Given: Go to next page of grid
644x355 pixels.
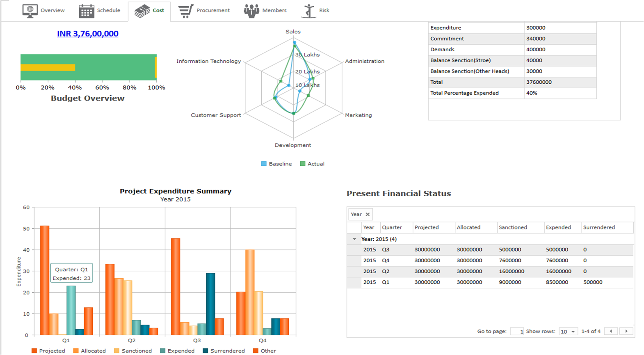Looking at the screenshot, I should (626, 331).
